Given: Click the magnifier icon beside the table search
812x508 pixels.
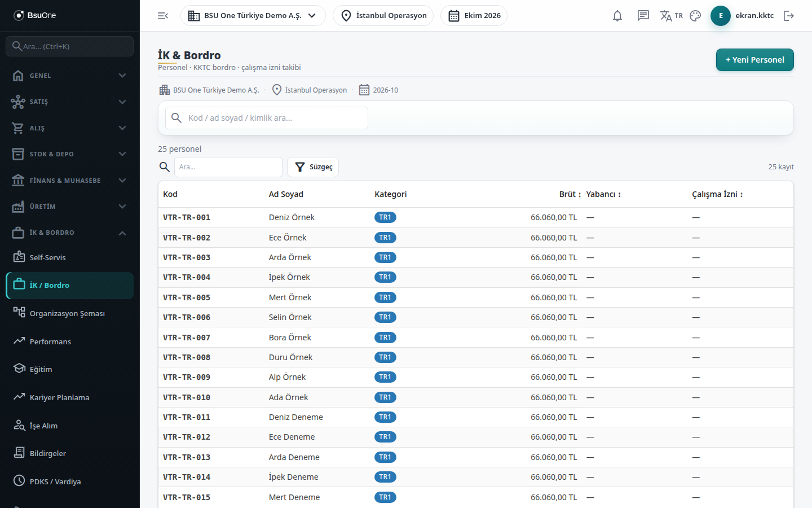Looking at the screenshot, I should coord(165,167).
